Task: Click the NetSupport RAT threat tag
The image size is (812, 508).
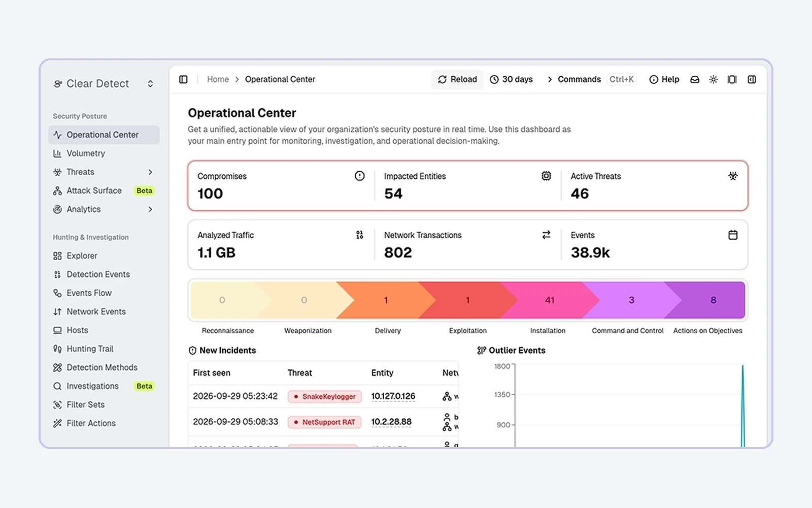Action: point(325,422)
